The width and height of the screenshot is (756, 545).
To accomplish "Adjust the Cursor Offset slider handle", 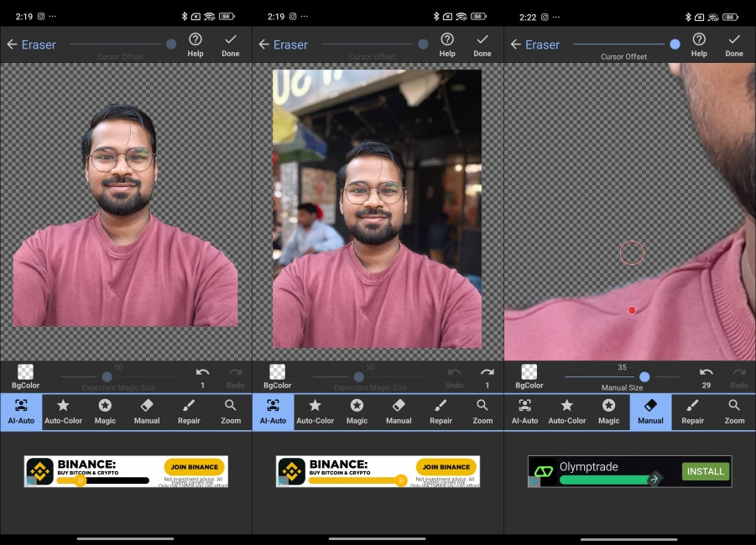I will (675, 43).
